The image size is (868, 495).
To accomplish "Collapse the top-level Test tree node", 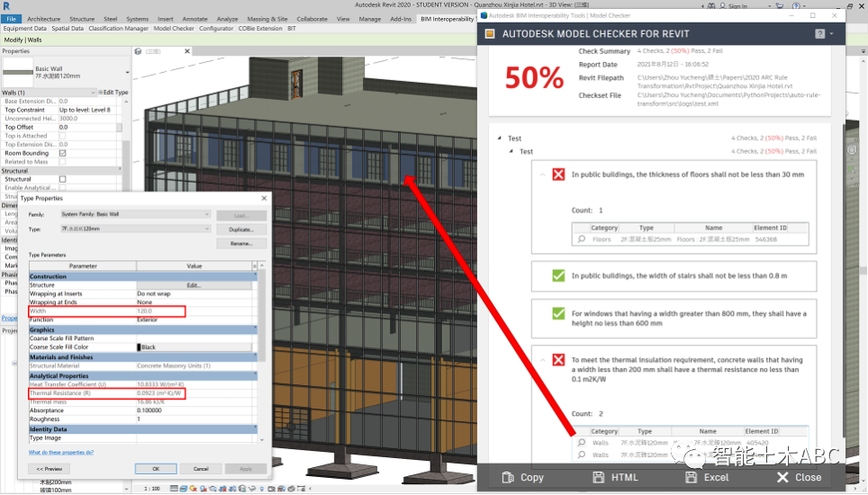I will 500,139.
